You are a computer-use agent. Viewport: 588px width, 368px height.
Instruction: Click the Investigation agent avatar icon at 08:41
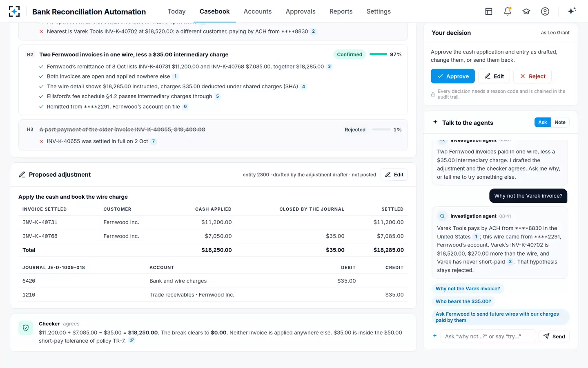442,216
